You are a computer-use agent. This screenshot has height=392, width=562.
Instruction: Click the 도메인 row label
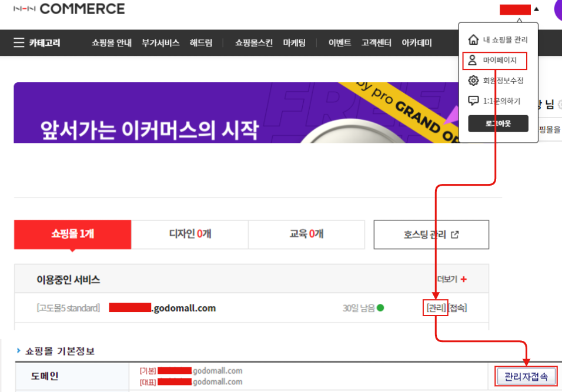click(x=45, y=376)
